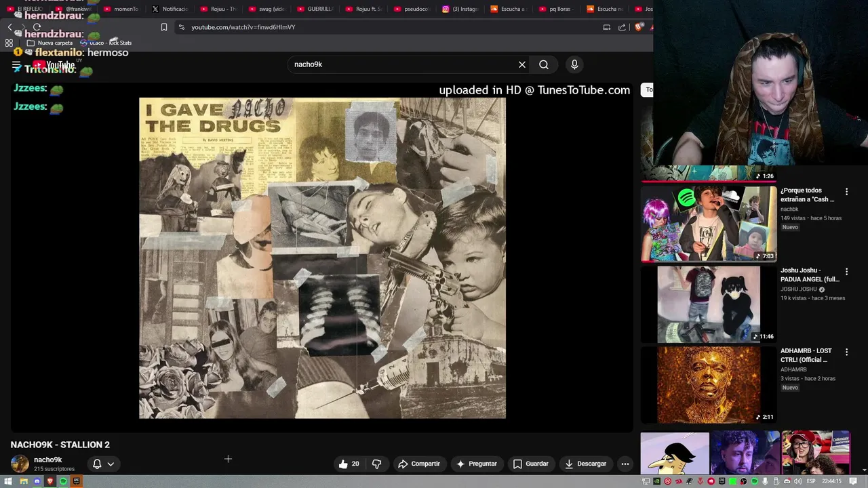Open the 22:44:15 taskbar clock
Viewport: 868px width, 488px height.
[831, 481]
